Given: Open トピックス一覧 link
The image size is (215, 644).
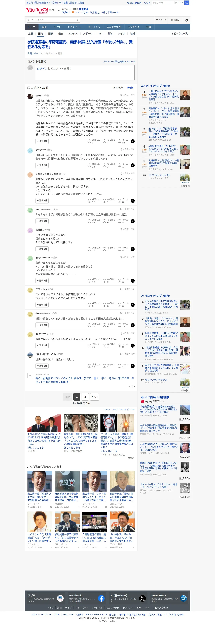Looking at the screenshot, I should click(180, 33).
